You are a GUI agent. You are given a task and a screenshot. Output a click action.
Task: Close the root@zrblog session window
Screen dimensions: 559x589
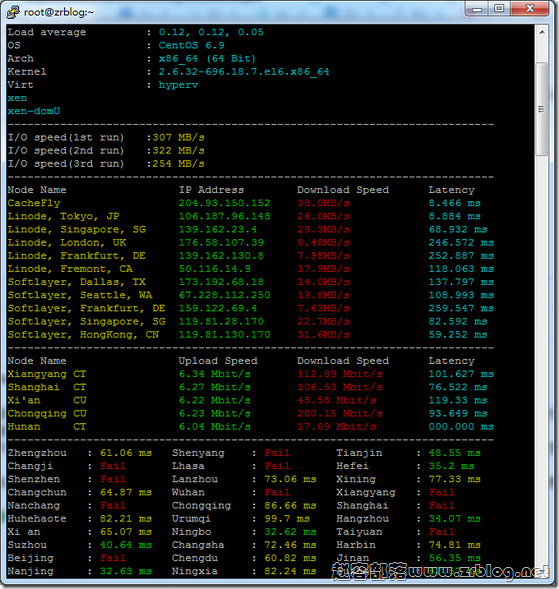coord(530,9)
